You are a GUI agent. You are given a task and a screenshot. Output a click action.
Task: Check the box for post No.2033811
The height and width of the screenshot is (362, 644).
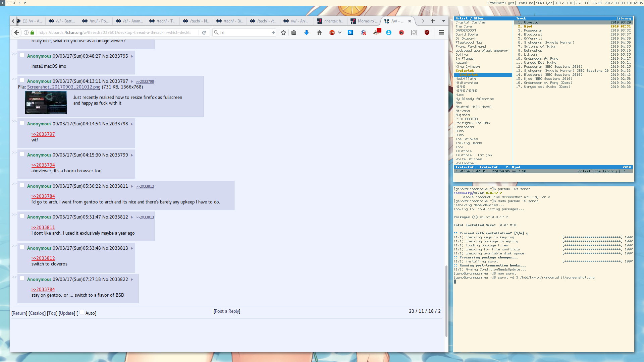pos(22,185)
